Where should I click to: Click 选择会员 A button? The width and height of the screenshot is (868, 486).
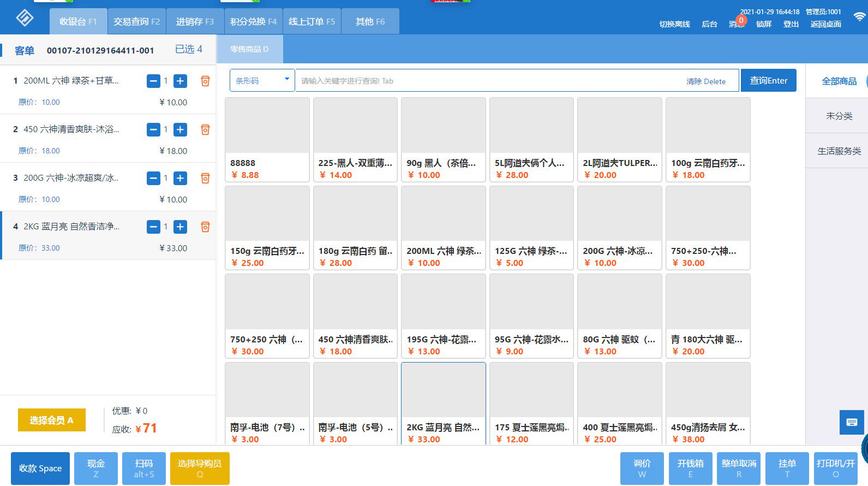[x=52, y=420]
